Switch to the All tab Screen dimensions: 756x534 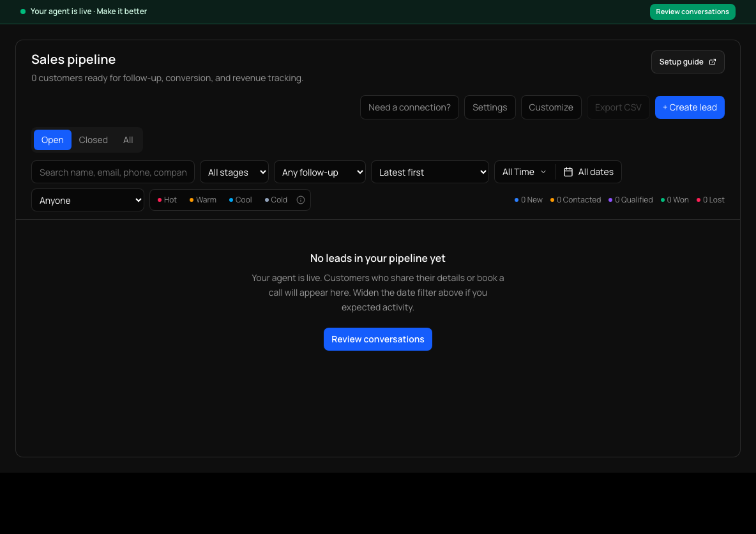pos(128,140)
